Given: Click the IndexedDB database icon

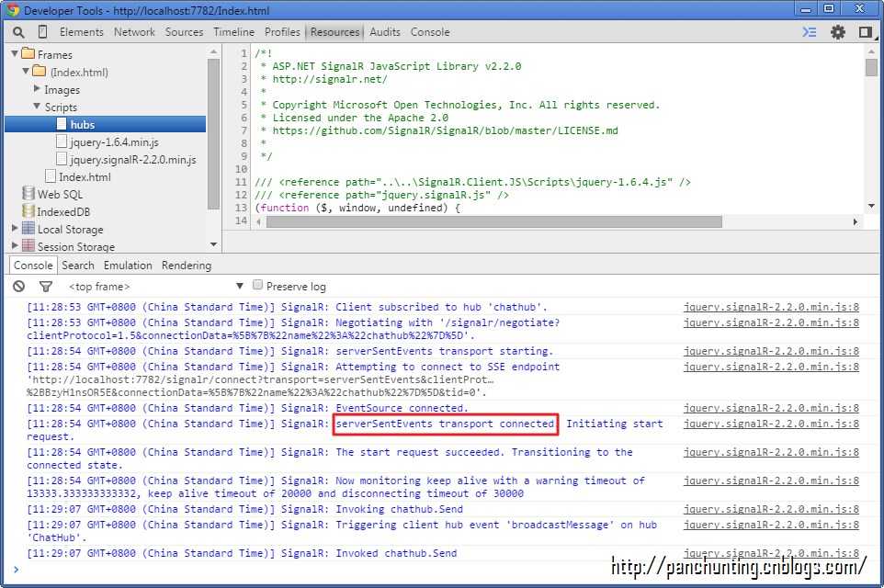Looking at the screenshot, I should click(28, 210).
